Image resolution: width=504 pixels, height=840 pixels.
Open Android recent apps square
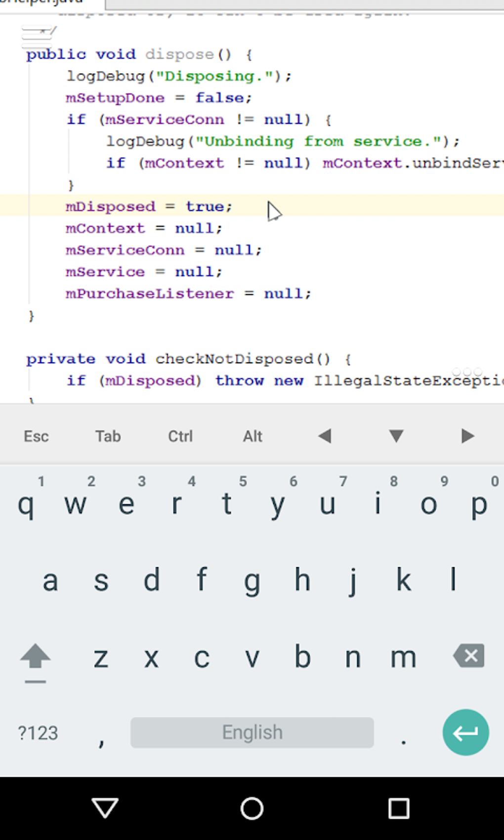click(x=399, y=808)
